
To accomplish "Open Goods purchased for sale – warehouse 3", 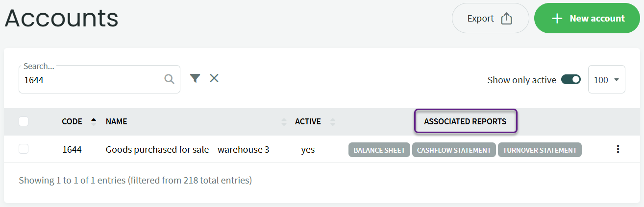I will click(x=187, y=150).
